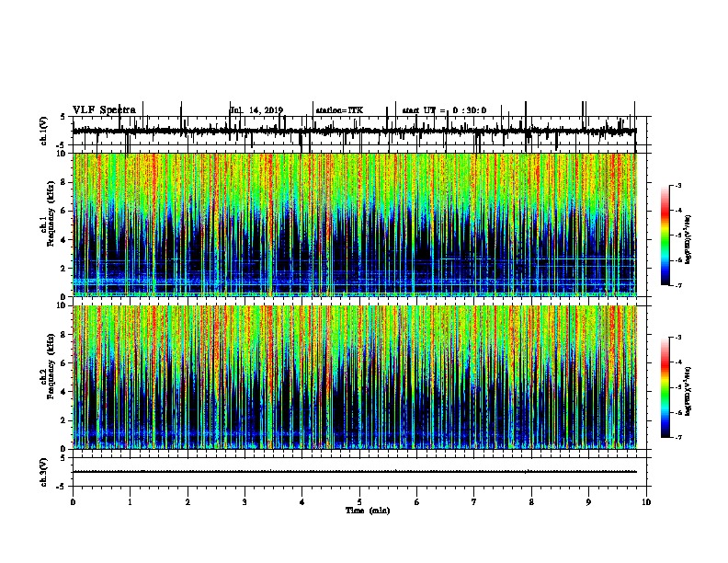Click the "3" tick on time axis
Screen dimensions: 728x563
pyautogui.click(x=245, y=502)
